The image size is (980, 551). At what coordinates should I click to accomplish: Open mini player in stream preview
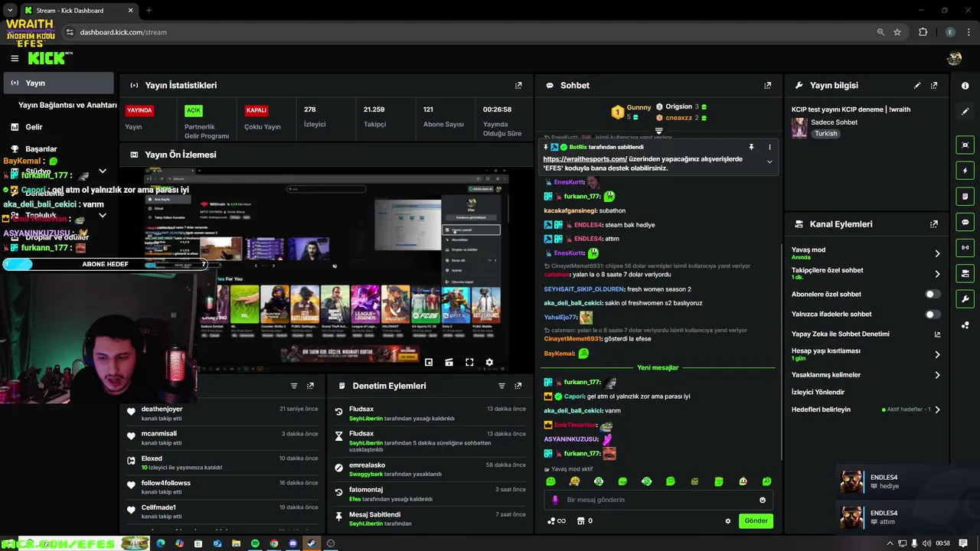(x=429, y=362)
